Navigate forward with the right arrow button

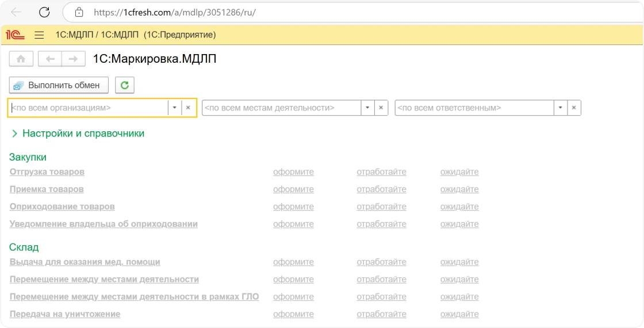(x=74, y=59)
